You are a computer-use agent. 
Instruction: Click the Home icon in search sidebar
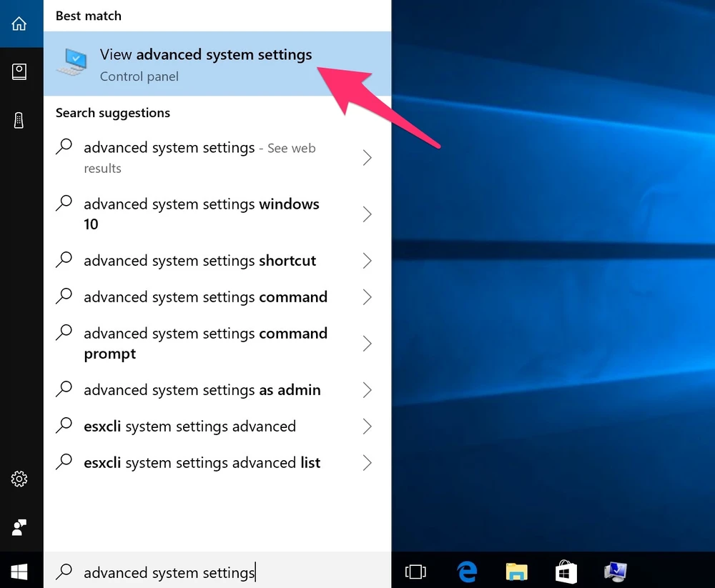pos(19,24)
